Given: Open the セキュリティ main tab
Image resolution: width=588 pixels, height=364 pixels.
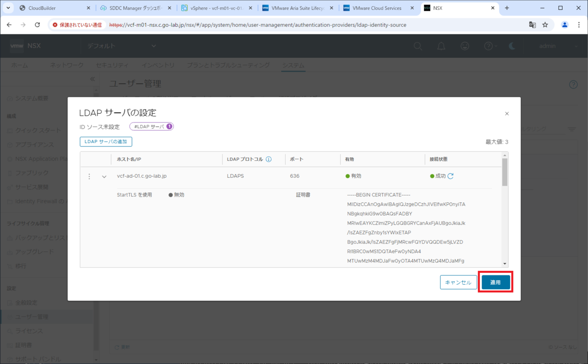Looking at the screenshot, I should pyautogui.click(x=112, y=65).
